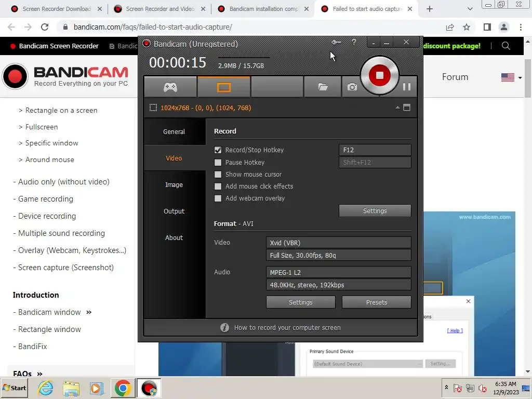532x399 pixels.
Task: Open the output folder icon in Bandicam
Action: coord(323,87)
